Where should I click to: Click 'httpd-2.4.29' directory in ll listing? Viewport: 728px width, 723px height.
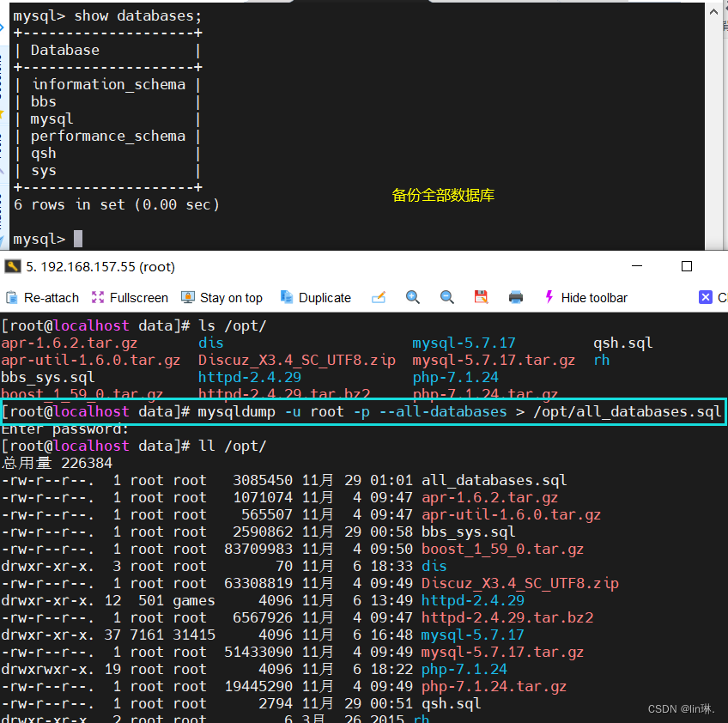click(x=473, y=600)
